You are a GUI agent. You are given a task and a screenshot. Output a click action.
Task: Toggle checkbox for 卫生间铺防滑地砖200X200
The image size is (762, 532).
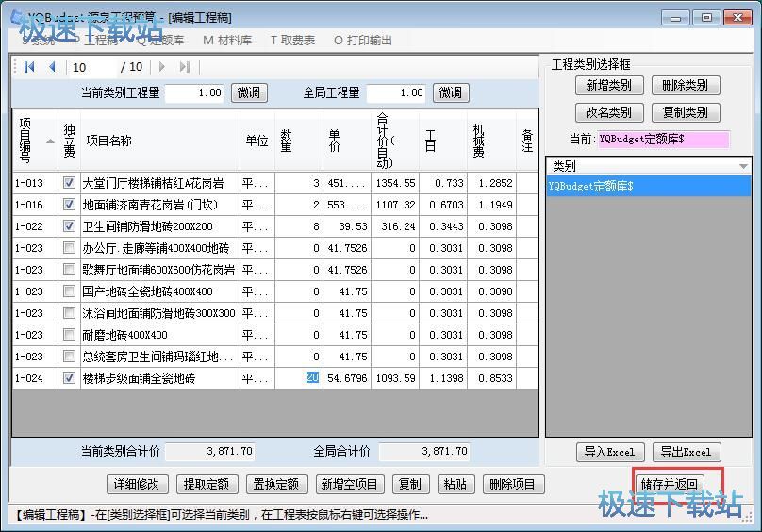(x=69, y=226)
